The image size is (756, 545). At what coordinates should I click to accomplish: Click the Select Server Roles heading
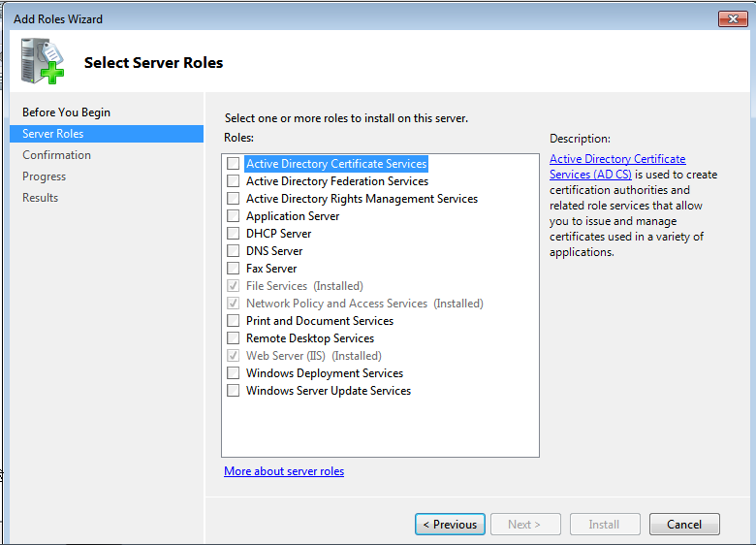153,63
